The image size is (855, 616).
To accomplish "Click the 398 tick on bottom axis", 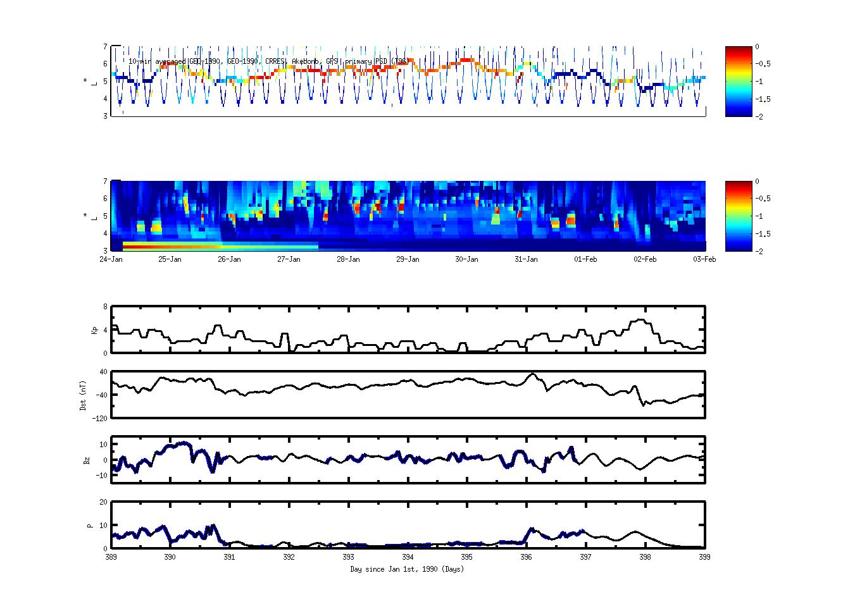I will pyautogui.click(x=645, y=557).
